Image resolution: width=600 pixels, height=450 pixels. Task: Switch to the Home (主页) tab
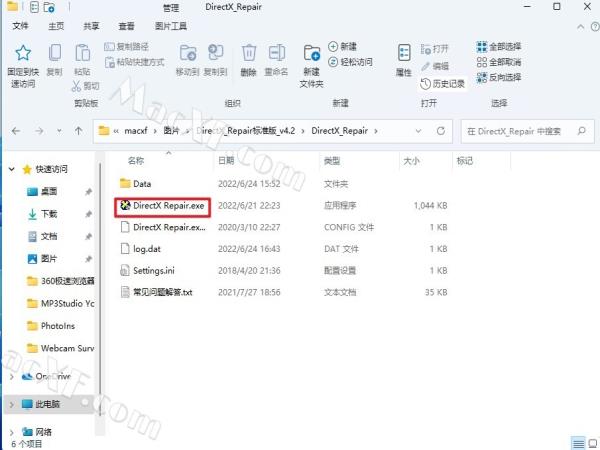tap(56, 26)
